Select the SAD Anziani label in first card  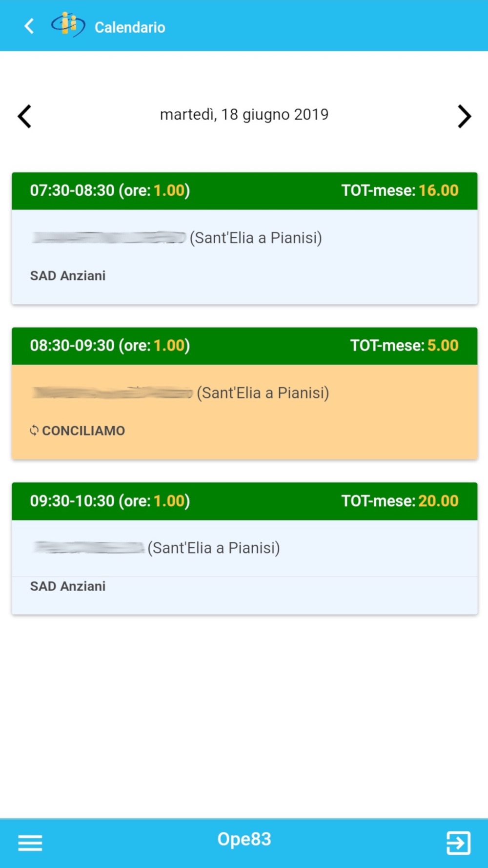68,276
